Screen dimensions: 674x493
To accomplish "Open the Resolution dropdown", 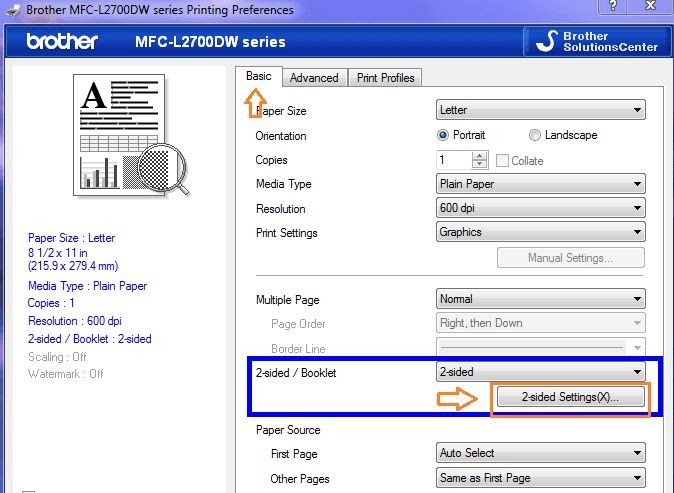I will pyautogui.click(x=541, y=208).
